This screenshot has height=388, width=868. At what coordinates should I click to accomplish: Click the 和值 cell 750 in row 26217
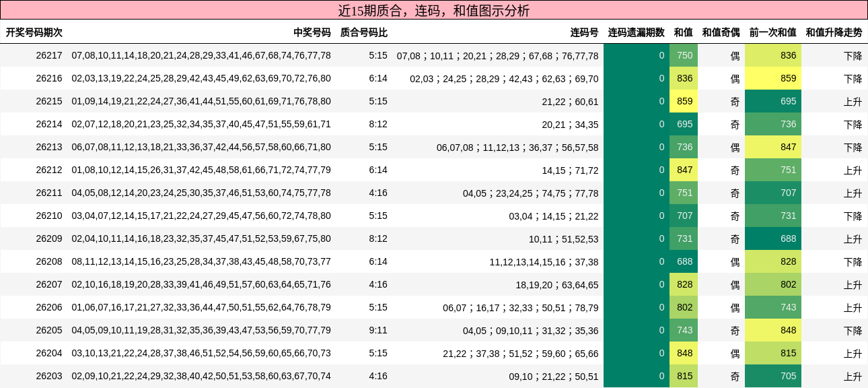pos(684,55)
